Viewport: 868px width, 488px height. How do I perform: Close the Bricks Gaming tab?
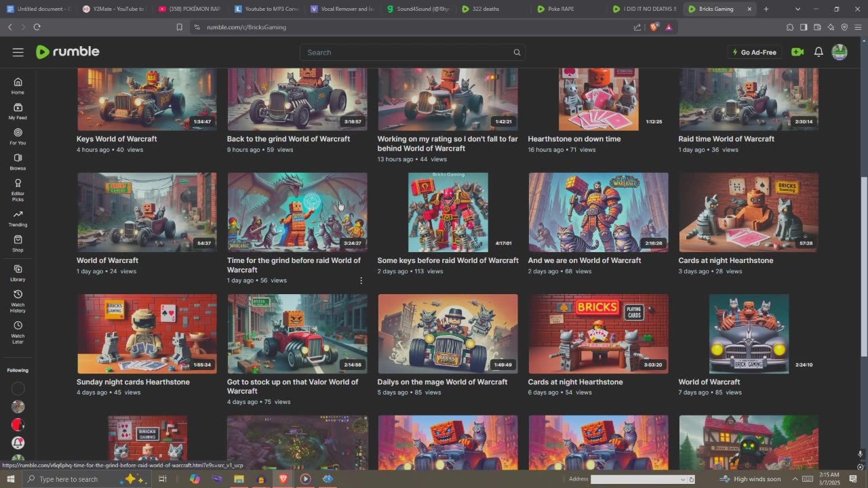pyautogui.click(x=749, y=9)
